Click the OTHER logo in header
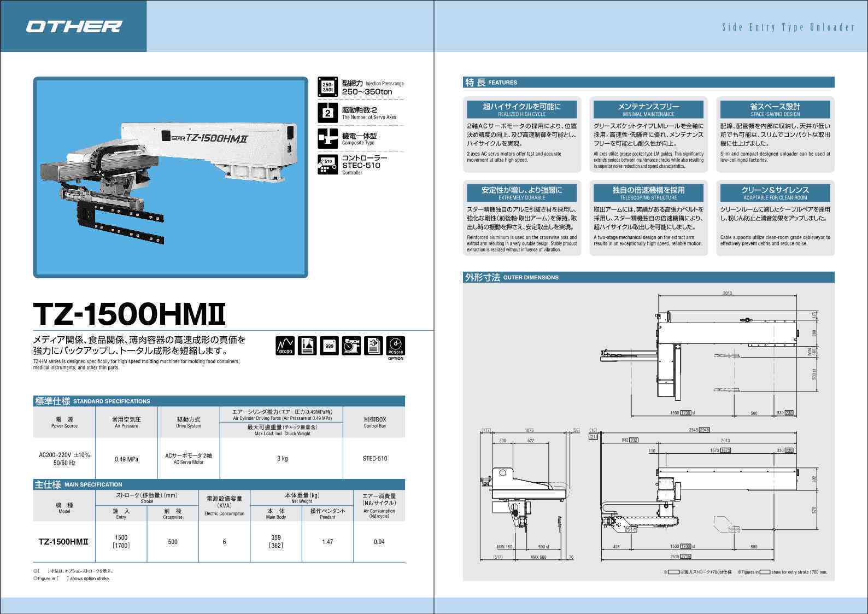This screenshot has height=614, width=868. coord(74,26)
